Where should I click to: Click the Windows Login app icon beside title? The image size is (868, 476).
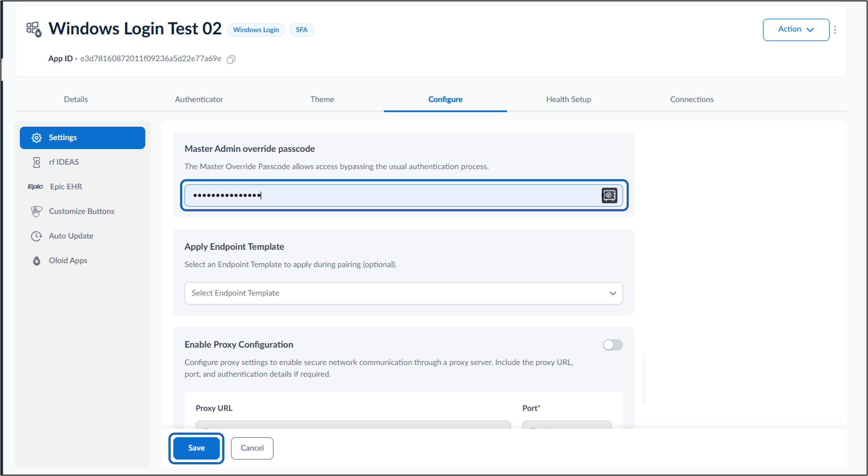click(34, 29)
